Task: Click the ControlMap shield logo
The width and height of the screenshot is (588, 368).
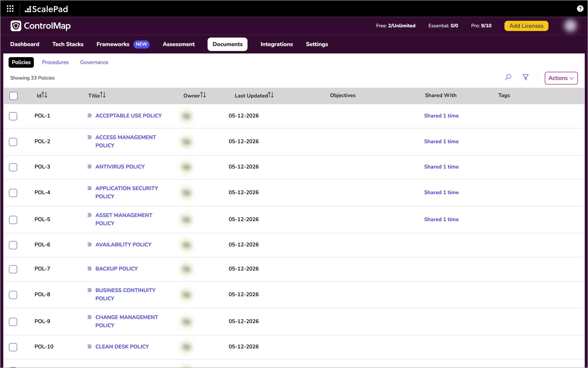Action: tap(16, 26)
